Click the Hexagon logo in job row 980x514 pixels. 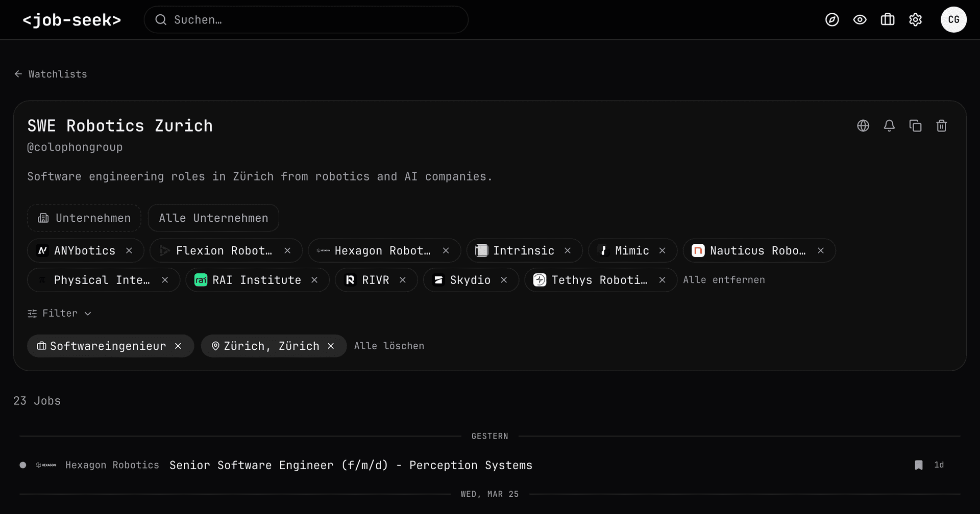click(46, 465)
